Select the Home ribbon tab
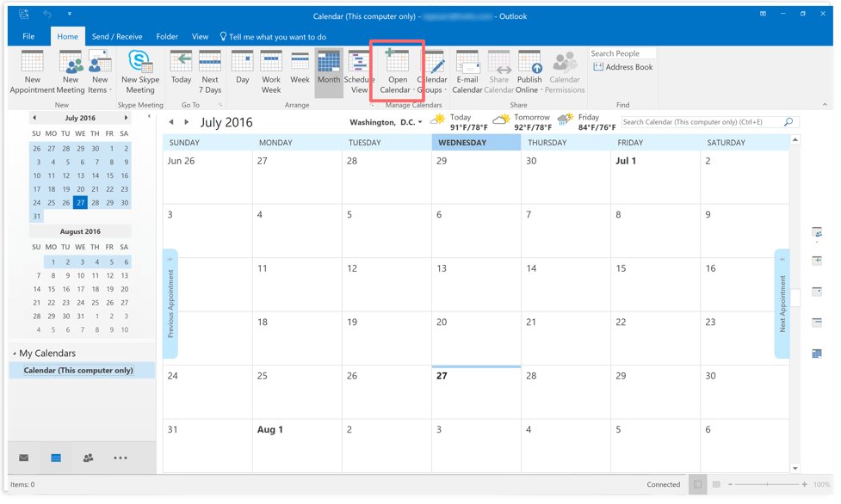The height and width of the screenshot is (504, 841). (68, 36)
